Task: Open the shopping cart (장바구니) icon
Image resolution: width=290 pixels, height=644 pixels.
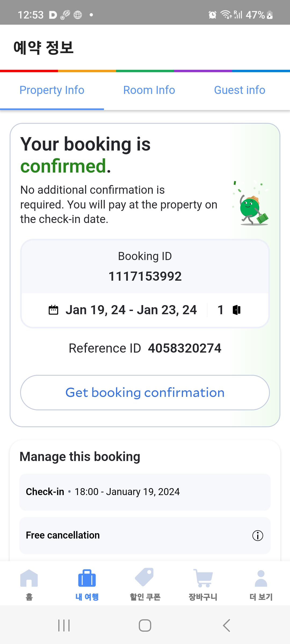Action: pos(203,578)
